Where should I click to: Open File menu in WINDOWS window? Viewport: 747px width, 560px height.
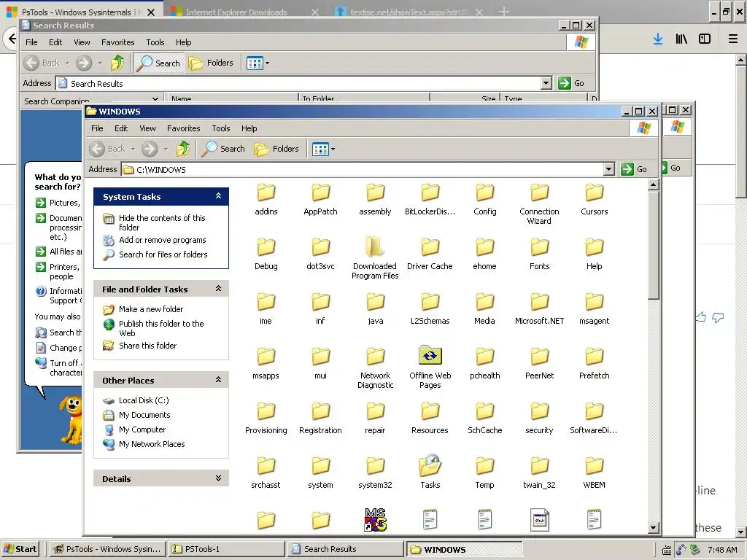click(97, 128)
